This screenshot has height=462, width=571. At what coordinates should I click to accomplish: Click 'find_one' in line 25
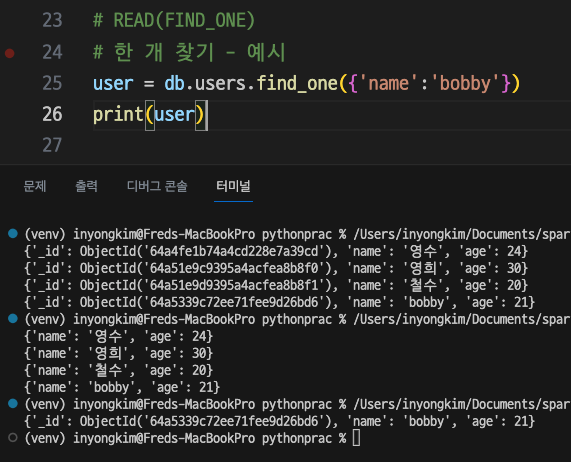tap(297, 84)
